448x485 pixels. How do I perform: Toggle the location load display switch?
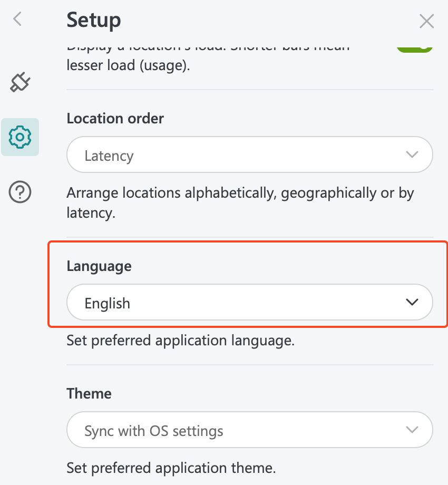(x=415, y=47)
